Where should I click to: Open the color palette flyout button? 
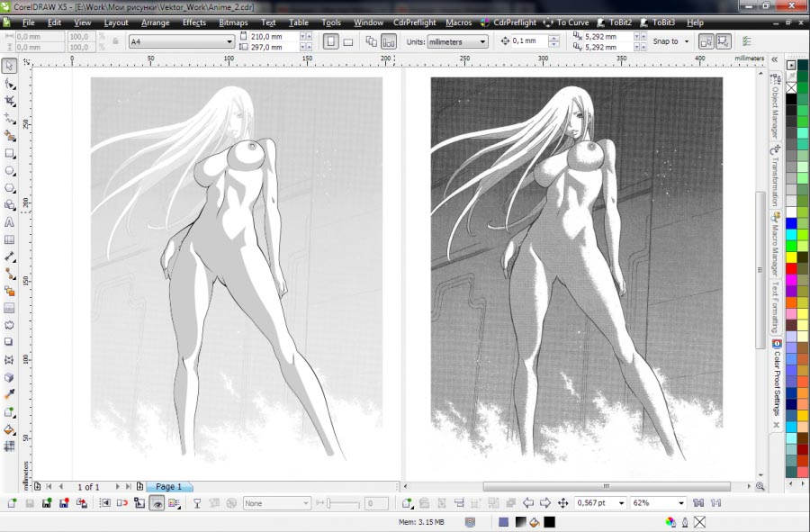pyautogui.click(x=791, y=65)
